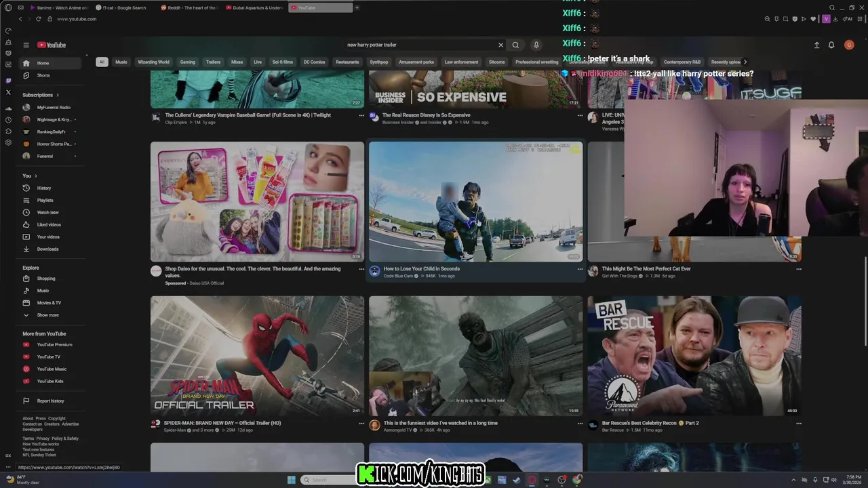Viewport: 868px width, 488px height.
Task: Open 'This is the funniest video' title
Action: pyautogui.click(x=441, y=423)
